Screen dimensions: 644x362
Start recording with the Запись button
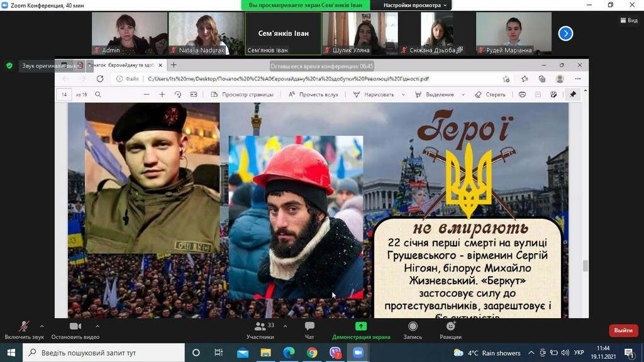(413, 326)
